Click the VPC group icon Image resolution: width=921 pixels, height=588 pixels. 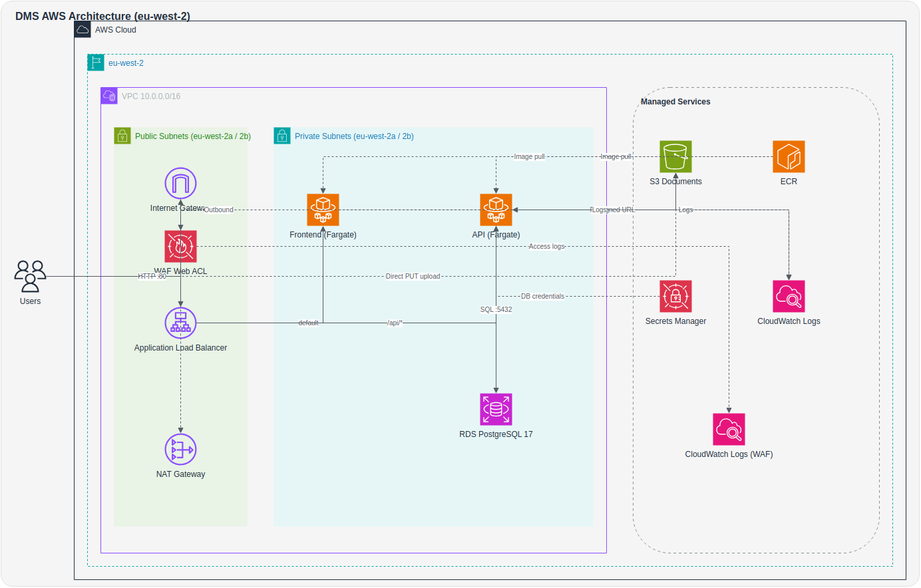coord(109,96)
